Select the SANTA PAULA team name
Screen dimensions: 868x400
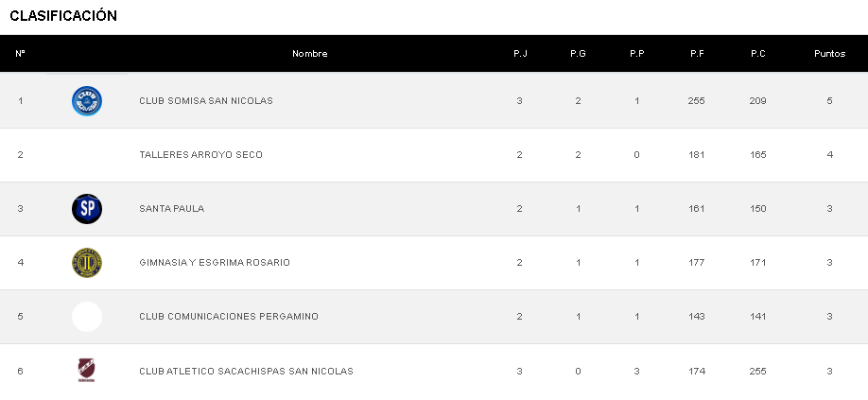click(171, 209)
